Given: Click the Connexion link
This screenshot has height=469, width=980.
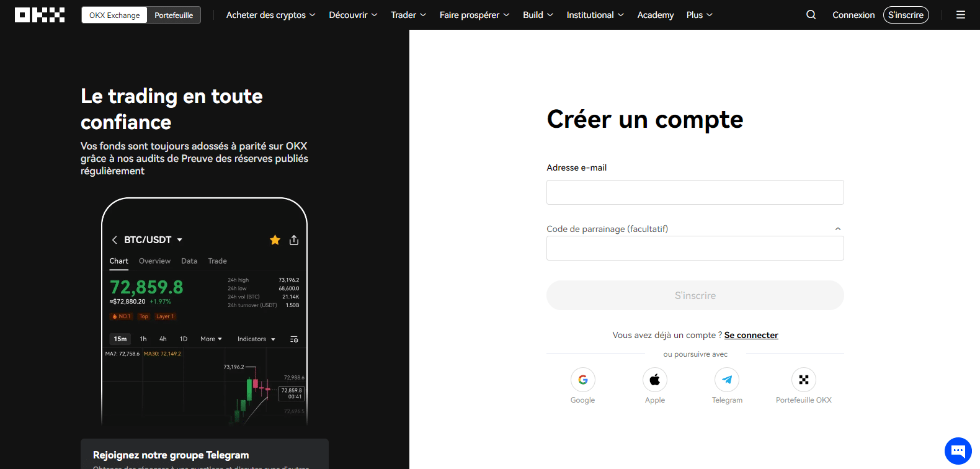Looking at the screenshot, I should click(853, 15).
